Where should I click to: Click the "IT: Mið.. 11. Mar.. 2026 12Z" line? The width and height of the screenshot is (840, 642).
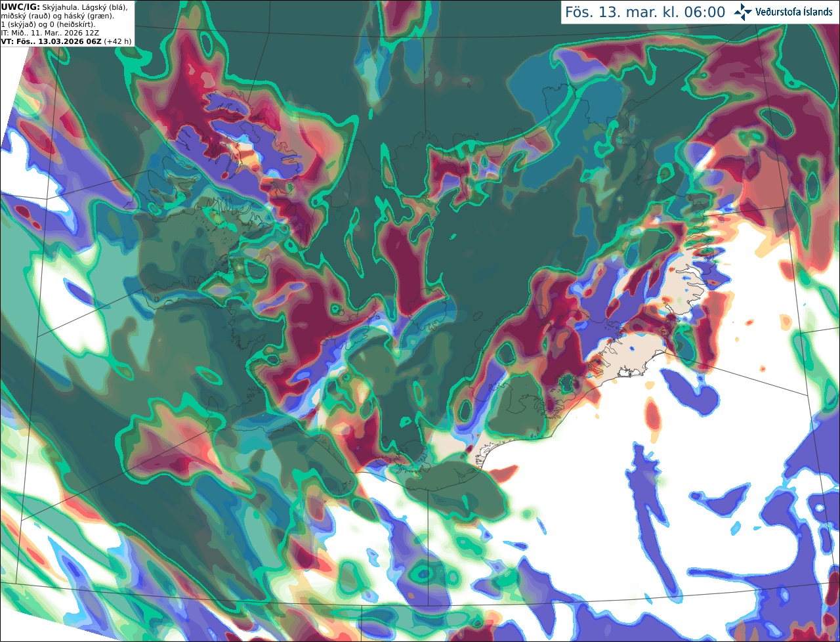50,33
